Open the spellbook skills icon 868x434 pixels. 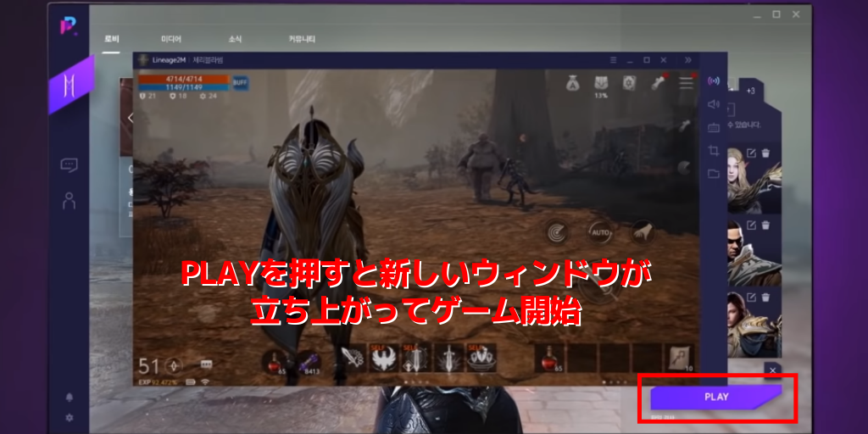tap(630, 83)
